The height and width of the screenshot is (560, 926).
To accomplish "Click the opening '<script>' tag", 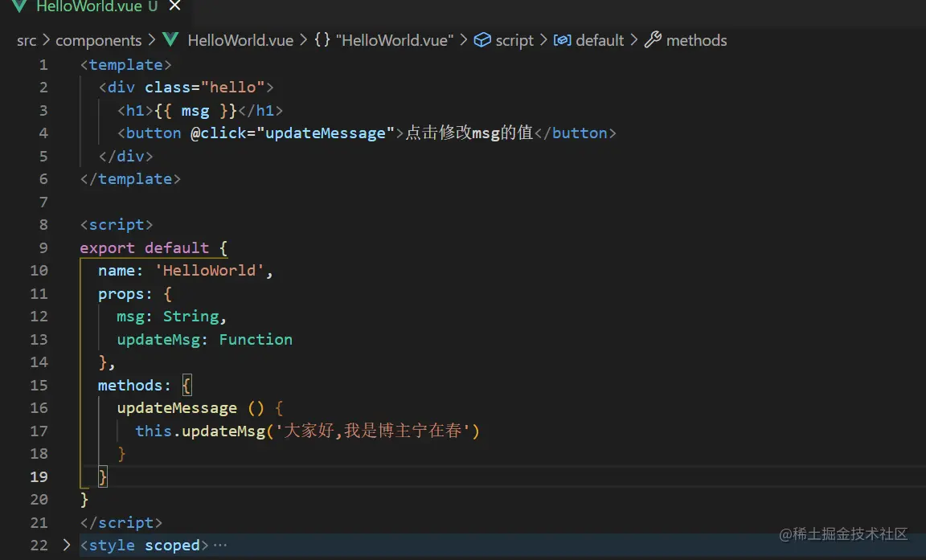I will coord(117,225).
